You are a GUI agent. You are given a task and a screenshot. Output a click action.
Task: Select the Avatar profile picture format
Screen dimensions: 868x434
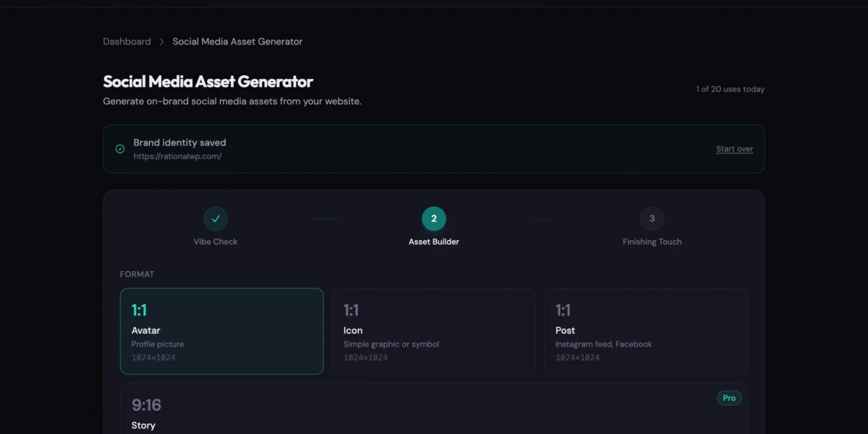(221, 331)
